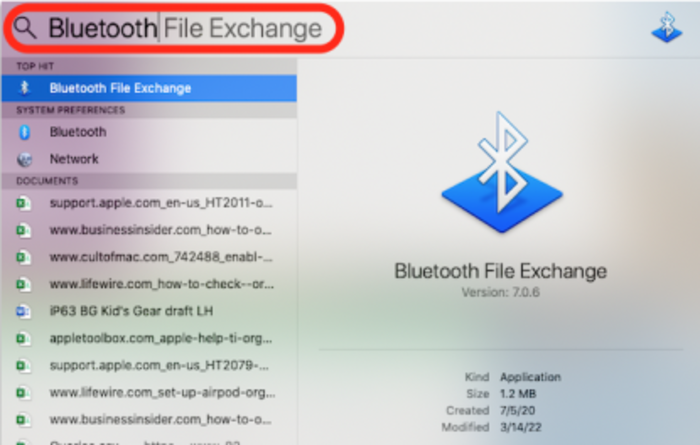Select the appletoolbox.com_apple-help-ti-org document
This screenshot has width=700, height=445.
click(x=149, y=338)
